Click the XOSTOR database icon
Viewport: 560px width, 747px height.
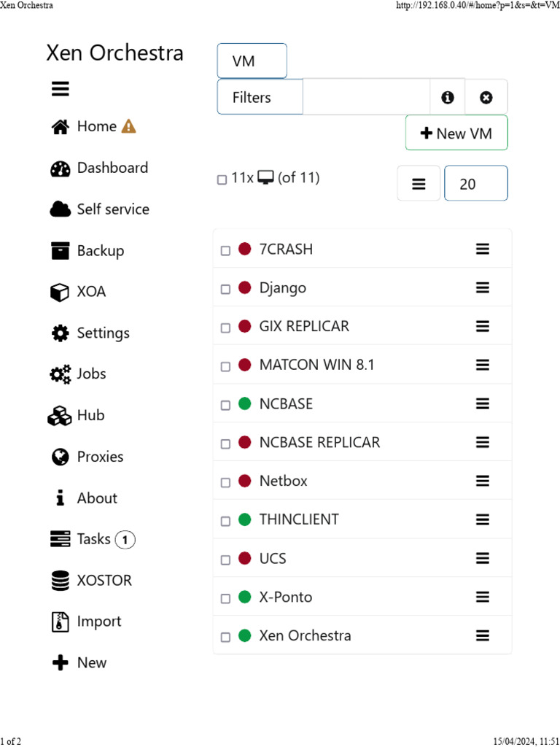(x=60, y=581)
